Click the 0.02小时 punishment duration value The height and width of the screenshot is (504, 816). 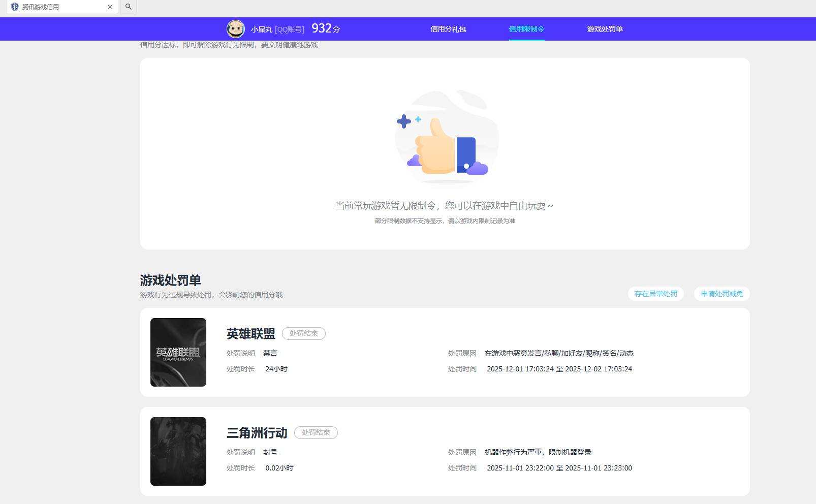(279, 468)
